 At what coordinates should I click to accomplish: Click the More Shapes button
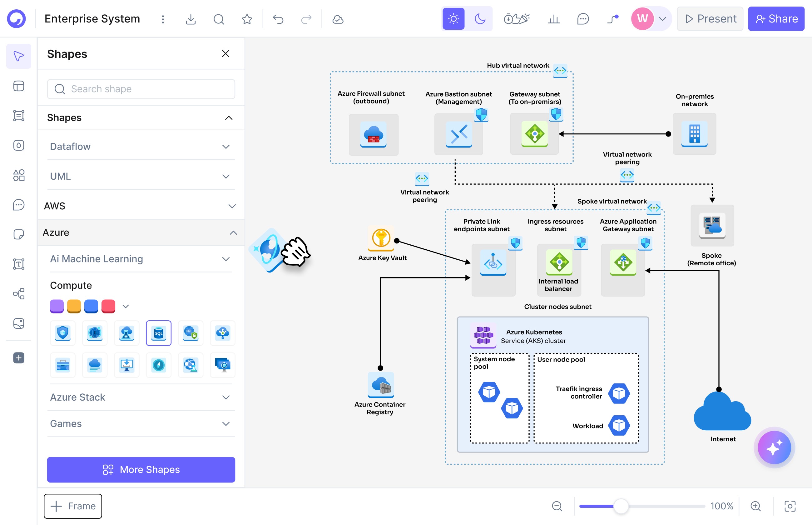click(141, 469)
